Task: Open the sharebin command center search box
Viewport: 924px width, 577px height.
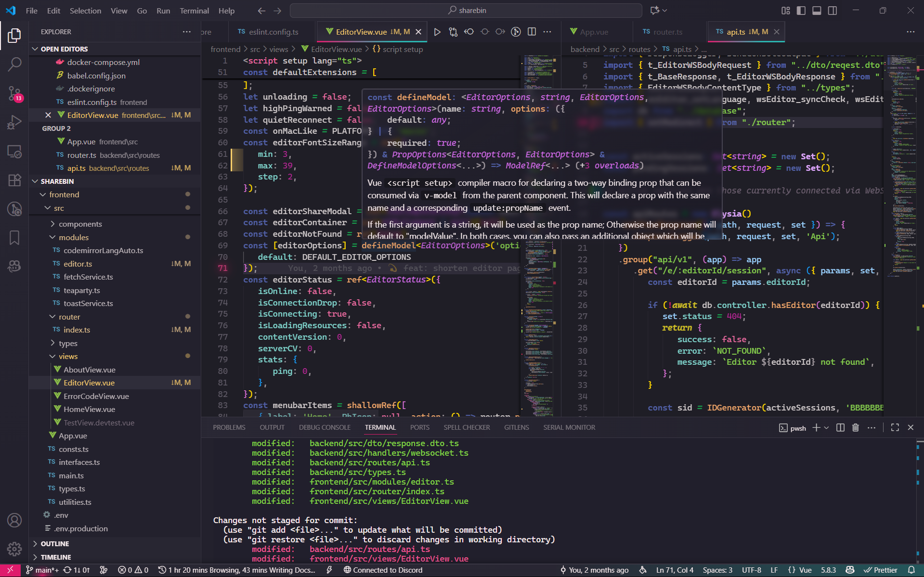Action: point(466,11)
